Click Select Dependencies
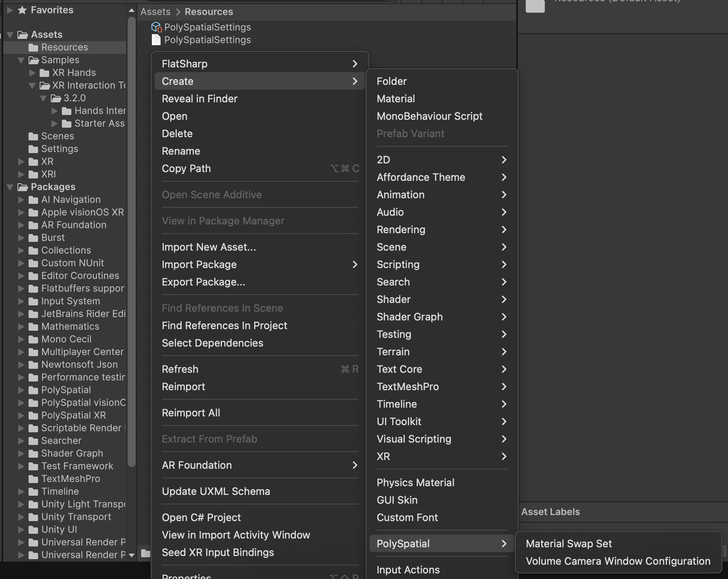 click(x=260, y=343)
